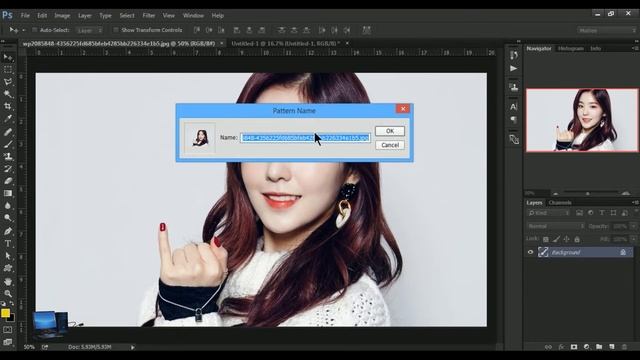Select the Horizontal Type tool

(x=8, y=244)
